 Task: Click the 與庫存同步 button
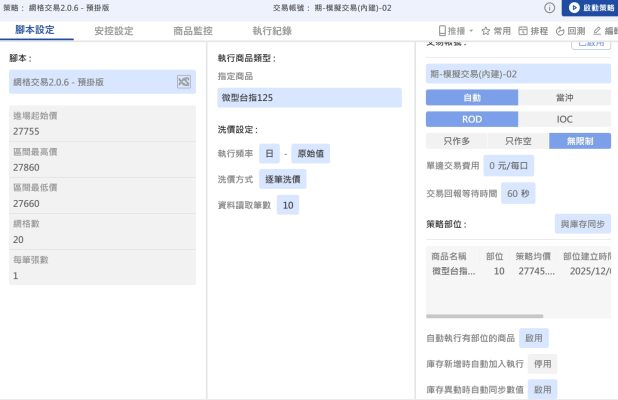pos(583,224)
